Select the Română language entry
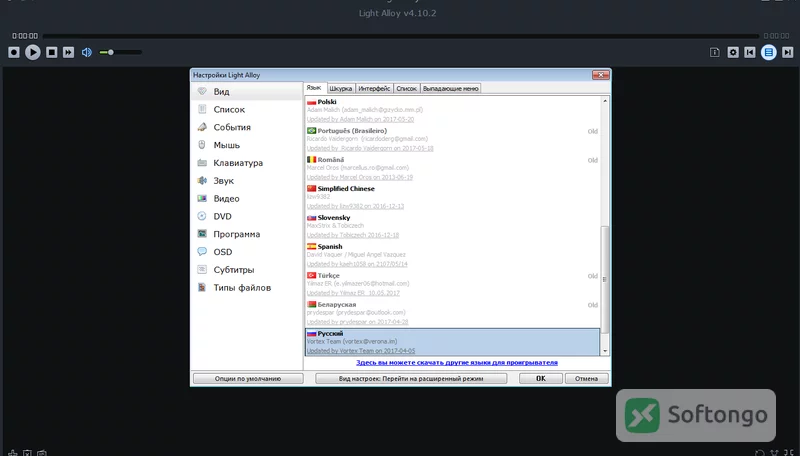Viewport: 800px width, 456px height. coord(453,168)
